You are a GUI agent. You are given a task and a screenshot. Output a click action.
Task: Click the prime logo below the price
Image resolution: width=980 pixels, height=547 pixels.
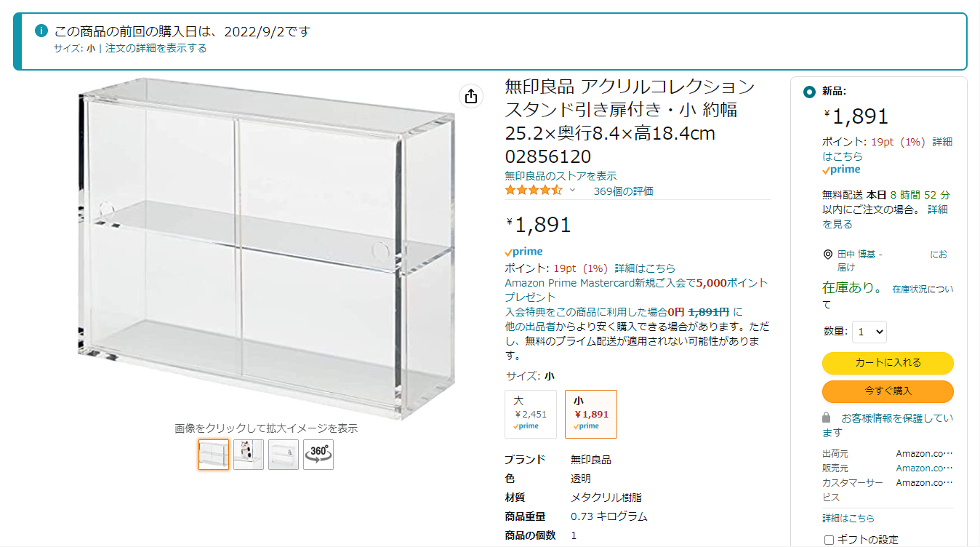(523, 252)
